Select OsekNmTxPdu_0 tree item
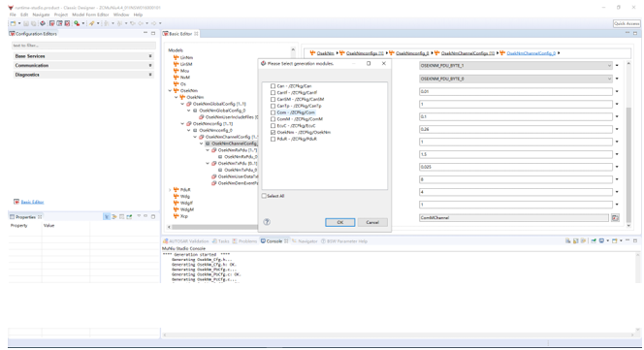 (x=241, y=170)
